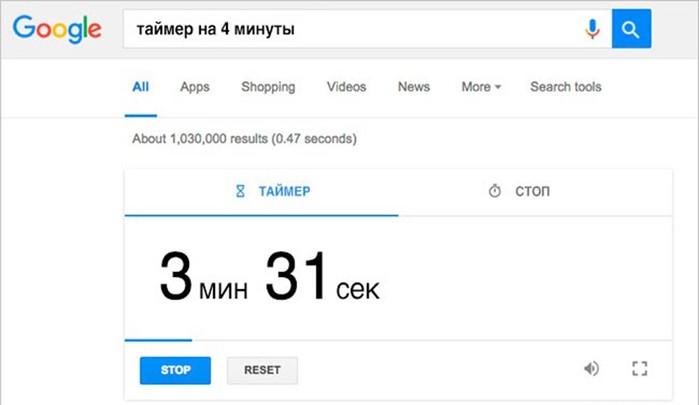The height and width of the screenshot is (405, 699).
Task: Click the blue search magnifier button
Action: coord(631,29)
